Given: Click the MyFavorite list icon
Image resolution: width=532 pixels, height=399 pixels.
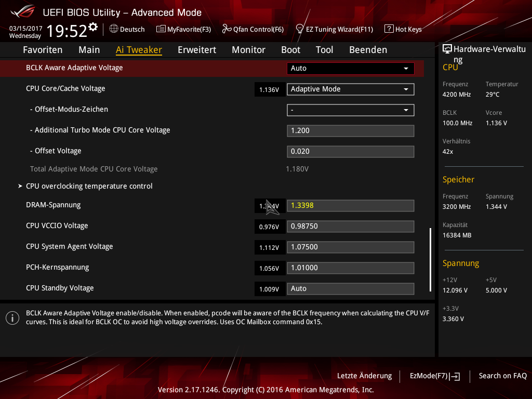Looking at the screenshot, I should coord(161,29).
